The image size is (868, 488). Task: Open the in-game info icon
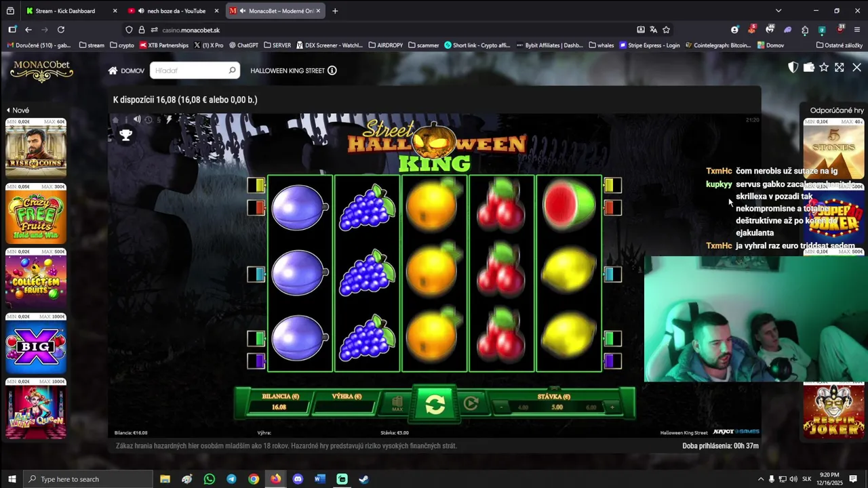point(126,120)
